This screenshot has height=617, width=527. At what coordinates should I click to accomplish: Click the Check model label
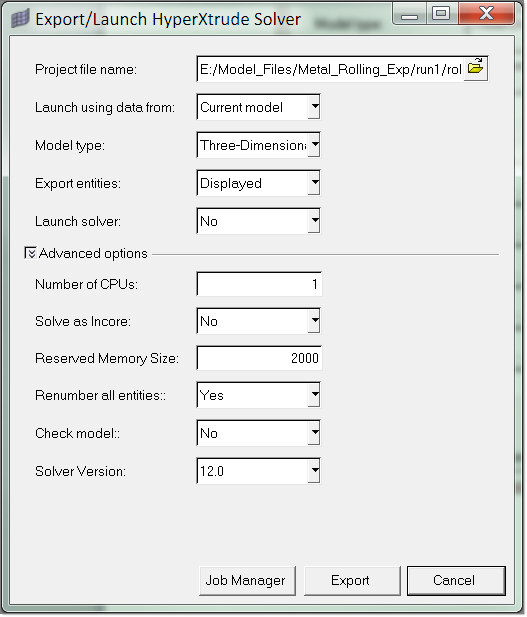click(77, 433)
